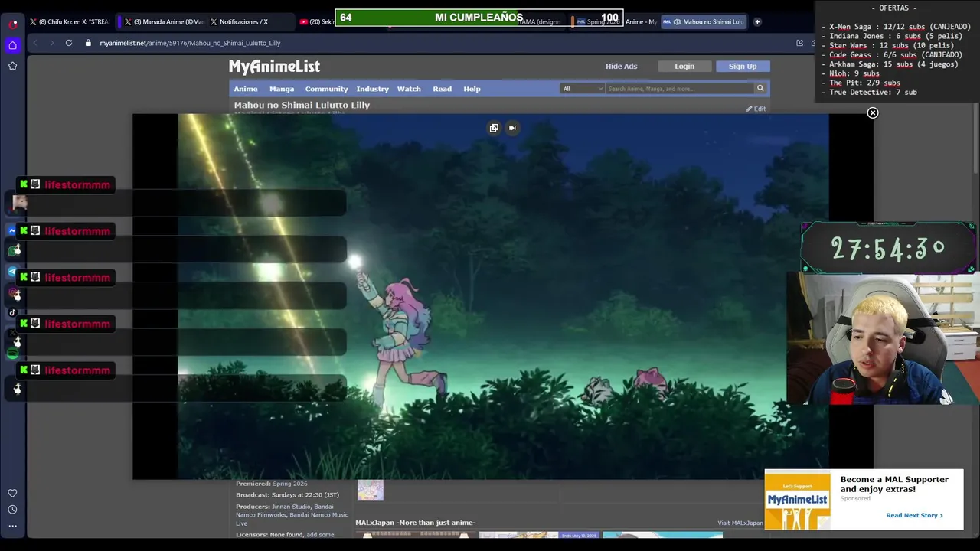Click MALxJapan -More than just anime- heading
This screenshot has height=551, width=980.
pos(415,523)
